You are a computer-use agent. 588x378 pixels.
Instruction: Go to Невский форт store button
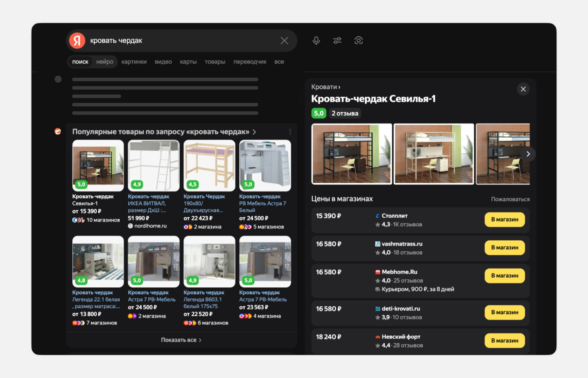pyautogui.click(x=505, y=341)
